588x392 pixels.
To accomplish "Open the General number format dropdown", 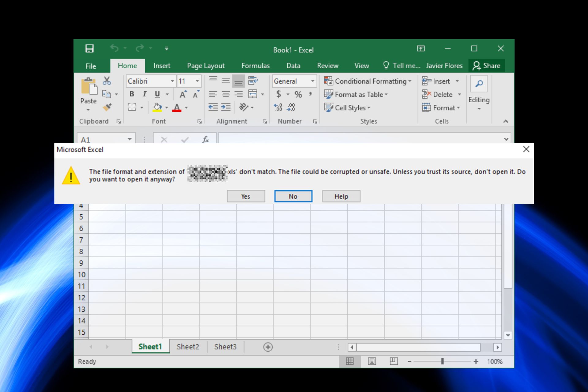I will (x=313, y=81).
